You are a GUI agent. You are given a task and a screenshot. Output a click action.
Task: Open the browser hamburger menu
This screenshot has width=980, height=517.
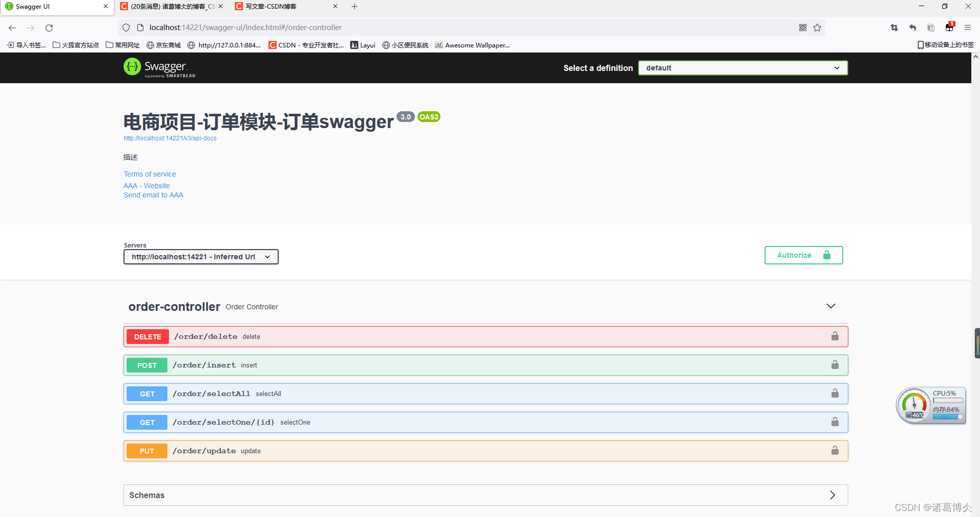968,28
